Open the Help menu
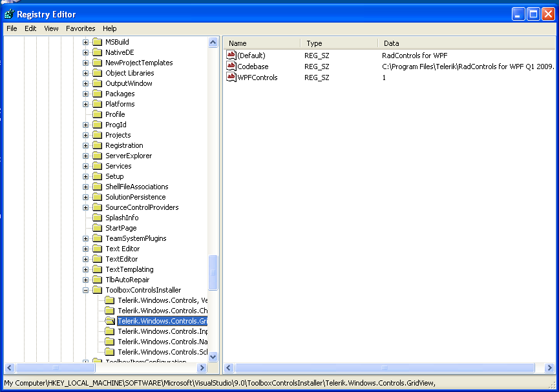Screen dimensions: 559x392 [110, 28]
